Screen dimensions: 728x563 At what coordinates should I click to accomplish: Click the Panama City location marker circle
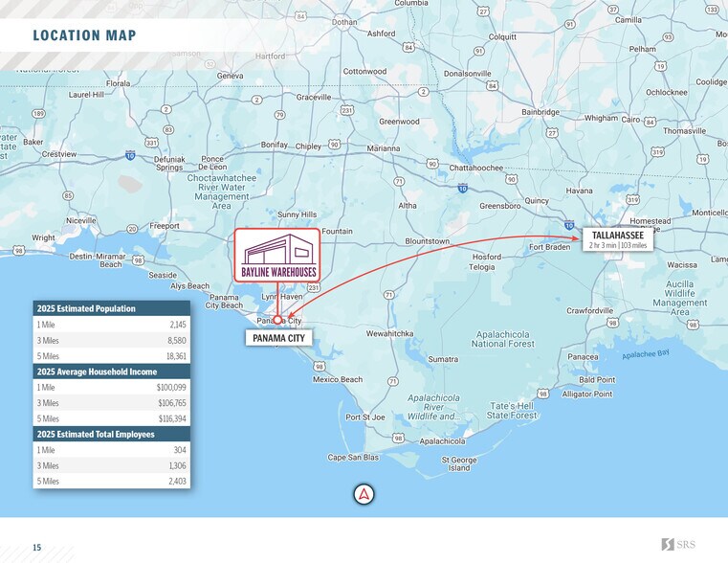(277, 320)
